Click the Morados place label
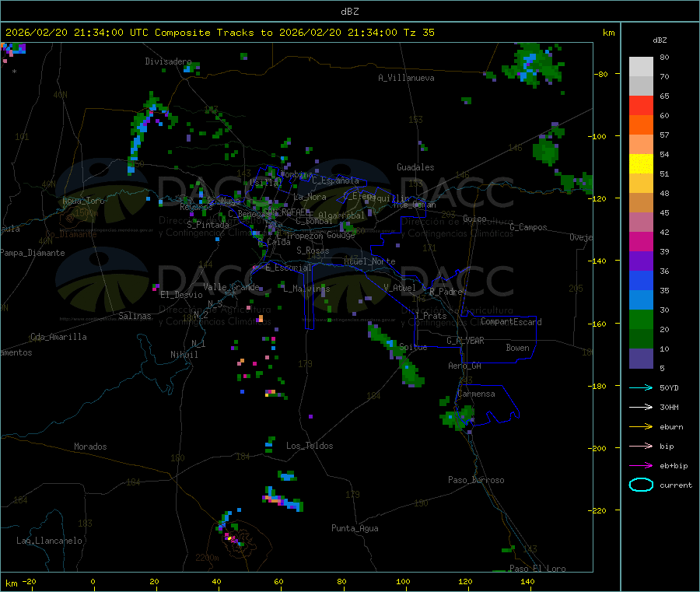The image size is (700, 592). pyautogui.click(x=90, y=447)
